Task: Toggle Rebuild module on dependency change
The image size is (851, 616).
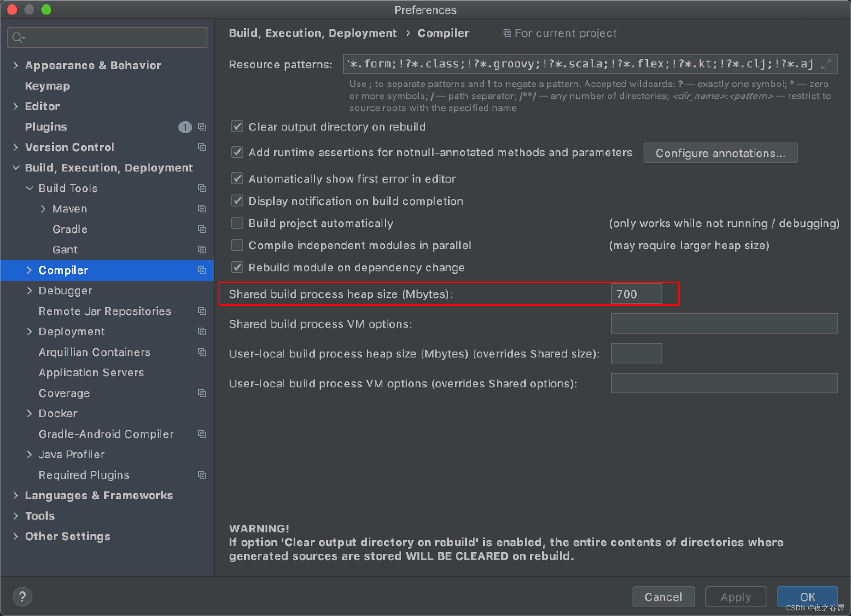Action: coord(237,267)
